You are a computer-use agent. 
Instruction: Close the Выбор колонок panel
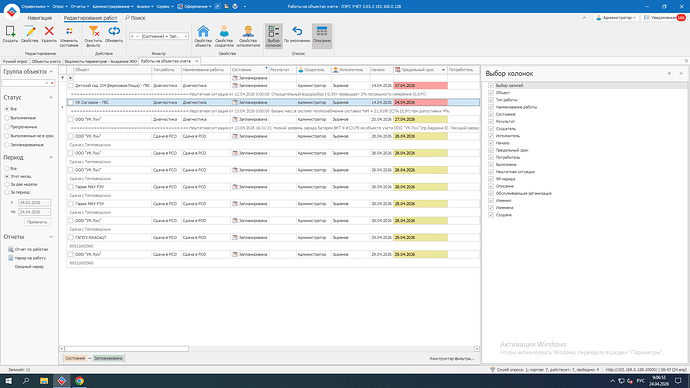click(x=681, y=73)
